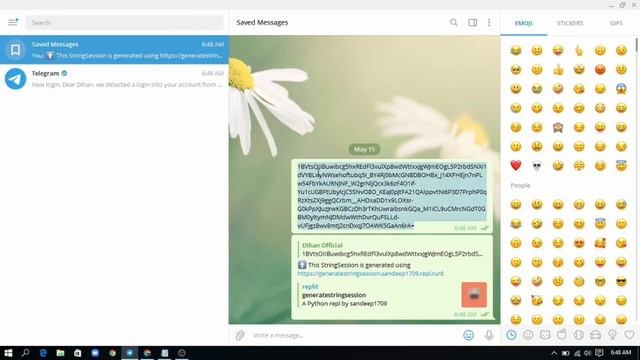This screenshot has width=640, height=360.
Task: Jump to recently used emoji via clock icon
Action: click(511, 335)
